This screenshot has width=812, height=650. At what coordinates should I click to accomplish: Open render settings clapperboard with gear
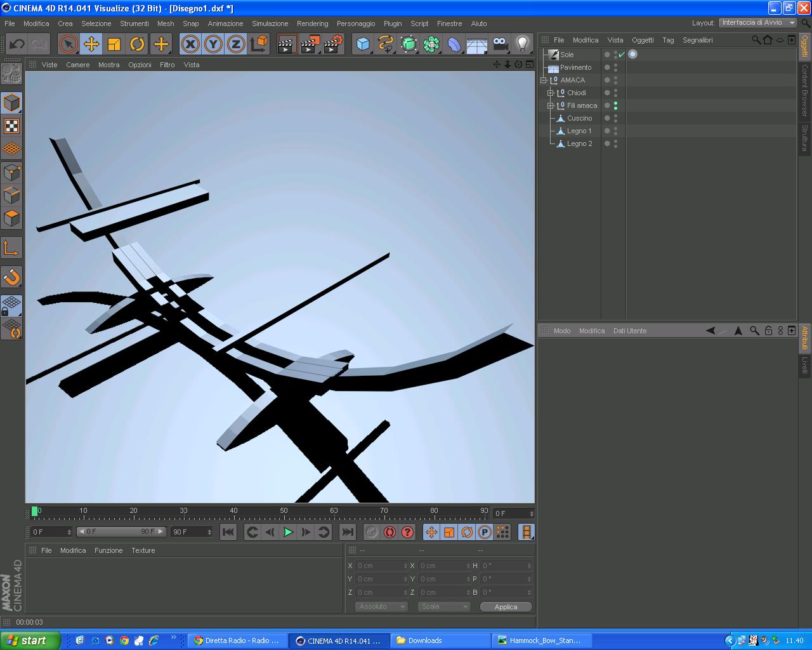coord(334,44)
